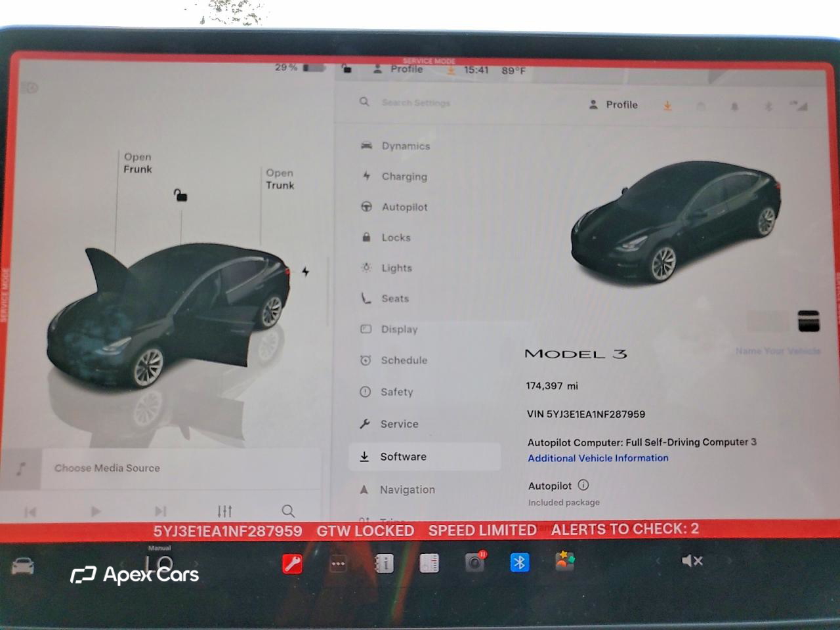Tap Open Trunk label
The image size is (840, 630).
(x=280, y=179)
